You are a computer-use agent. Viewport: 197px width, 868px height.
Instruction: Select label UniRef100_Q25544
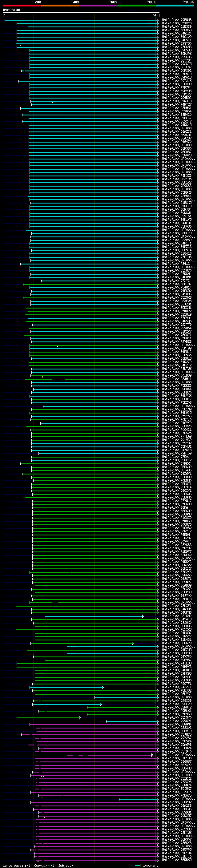pyautogui.click(x=177, y=196)
